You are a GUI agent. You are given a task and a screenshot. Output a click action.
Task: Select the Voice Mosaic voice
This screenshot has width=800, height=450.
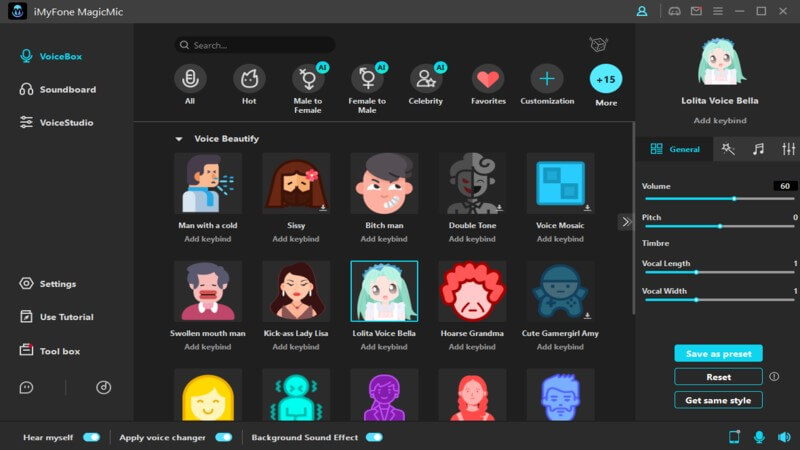[x=560, y=183]
